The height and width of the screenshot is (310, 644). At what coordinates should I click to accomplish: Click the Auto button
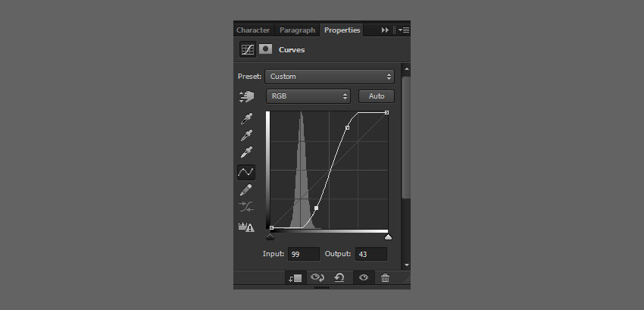coord(377,96)
